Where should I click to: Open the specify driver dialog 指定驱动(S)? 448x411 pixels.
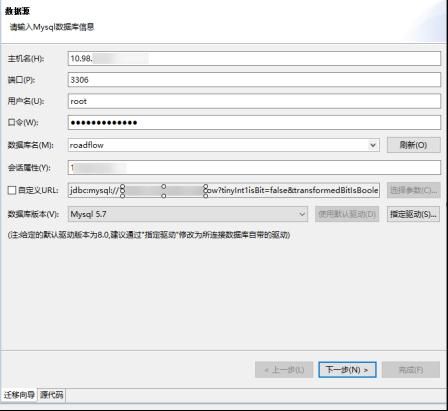(413, 214)
